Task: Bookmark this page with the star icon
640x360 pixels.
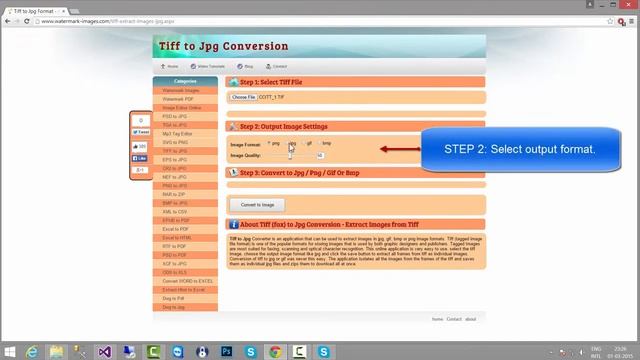Action: 610,21
